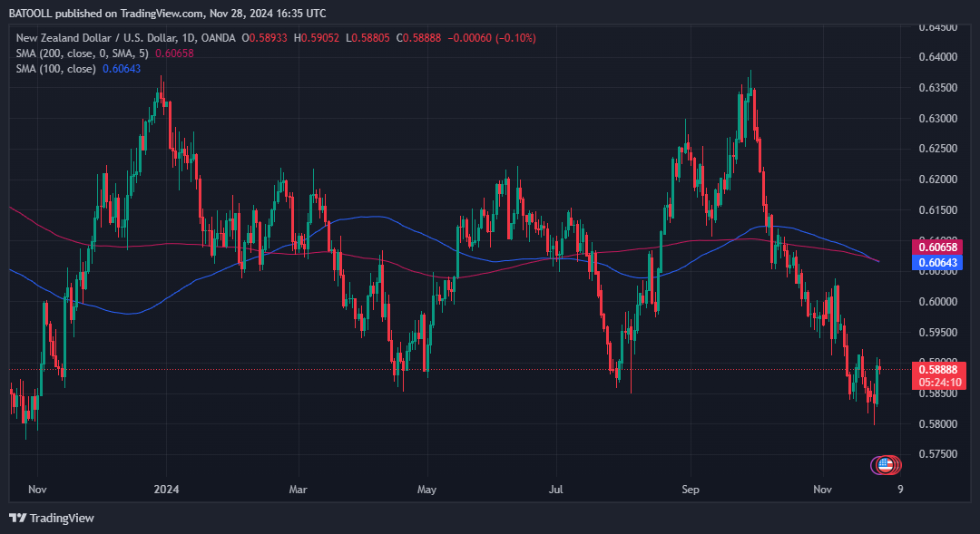
Task: Click the Sep label on time axis
Action: click(x=691, y=489)
